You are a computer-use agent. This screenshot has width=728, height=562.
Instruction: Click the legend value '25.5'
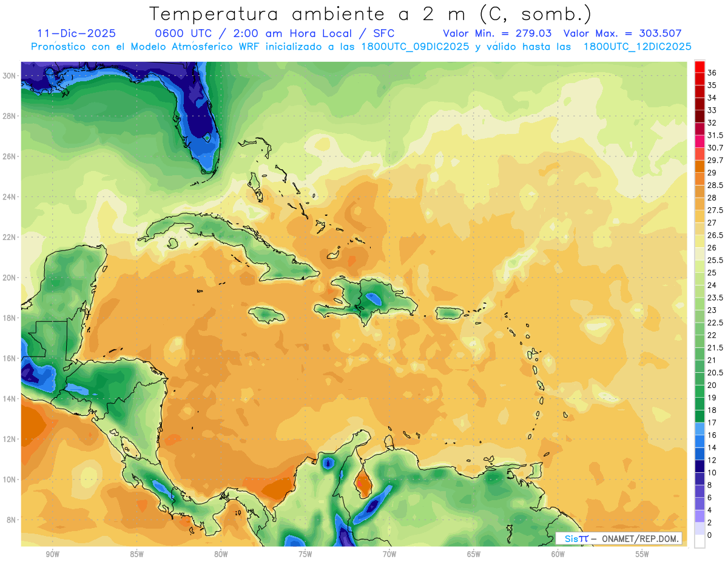click(x=715, y=260)
